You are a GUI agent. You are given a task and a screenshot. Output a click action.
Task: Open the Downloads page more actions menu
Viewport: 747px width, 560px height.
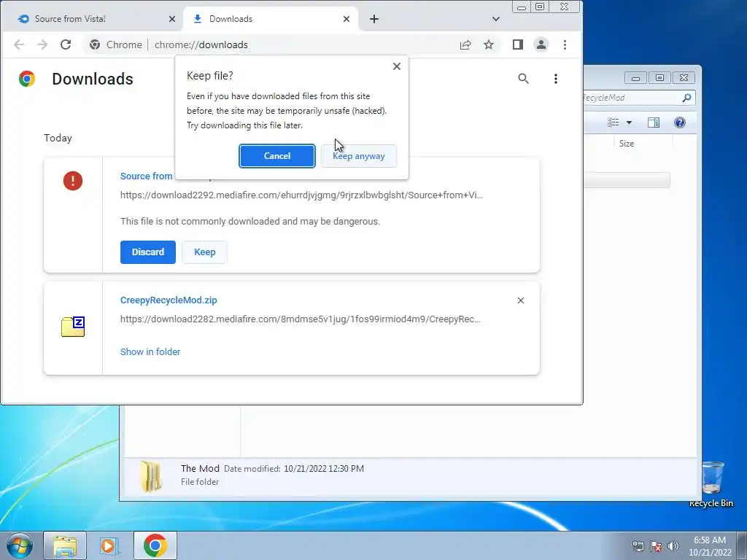click(555, 79)
